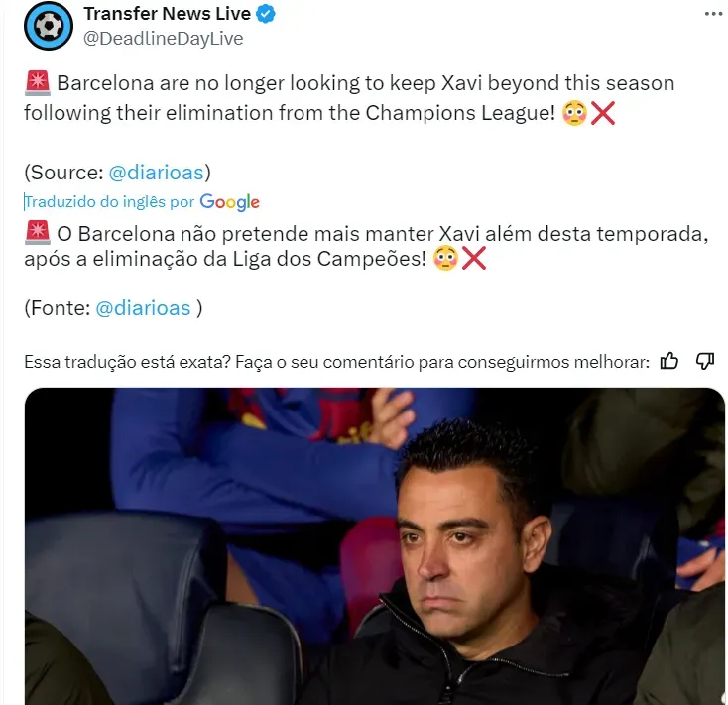Open the @diarioas mention in the English source line
Screen dimensions: 728x705
click(x=157, y=173)
